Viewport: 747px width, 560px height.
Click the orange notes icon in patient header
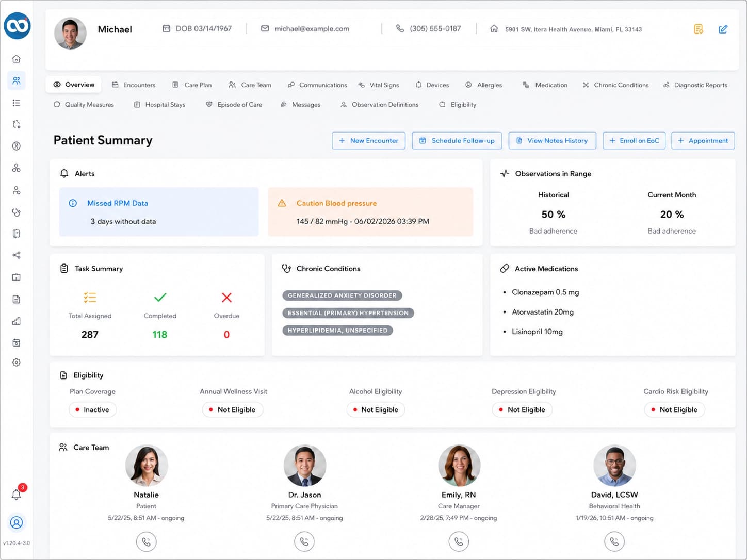tap(699, 29)
